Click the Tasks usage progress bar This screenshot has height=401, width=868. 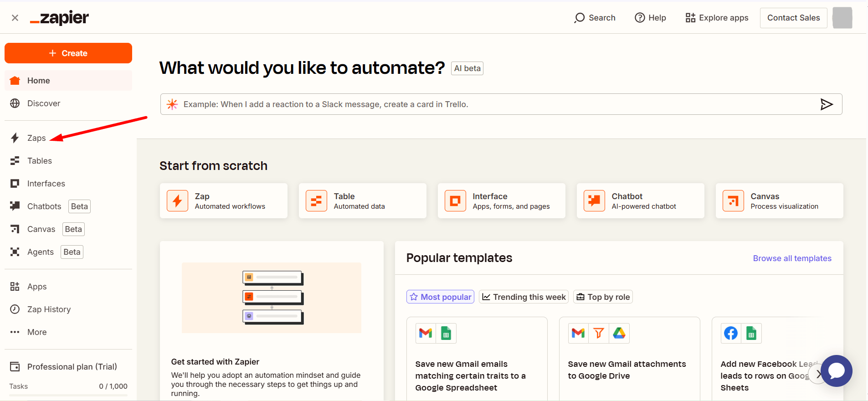[x=68, y=395]
